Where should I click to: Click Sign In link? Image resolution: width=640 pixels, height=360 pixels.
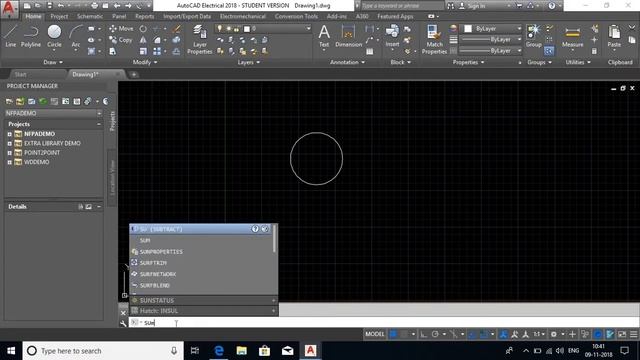pos(476,6)
